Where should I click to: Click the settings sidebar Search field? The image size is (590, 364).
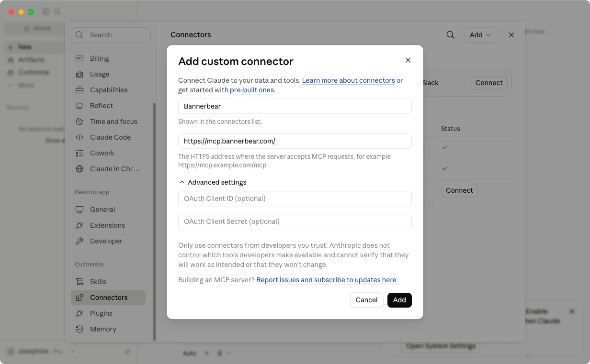pos(111,35)
